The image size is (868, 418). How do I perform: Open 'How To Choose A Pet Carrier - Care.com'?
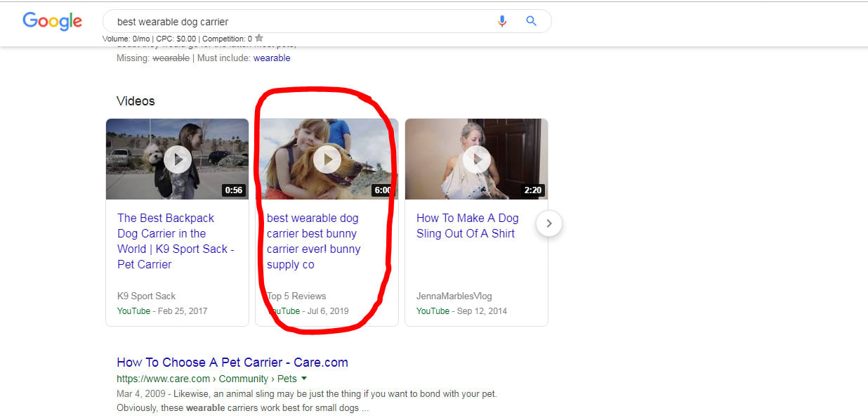pyautogui.click(x=232, y=362)
